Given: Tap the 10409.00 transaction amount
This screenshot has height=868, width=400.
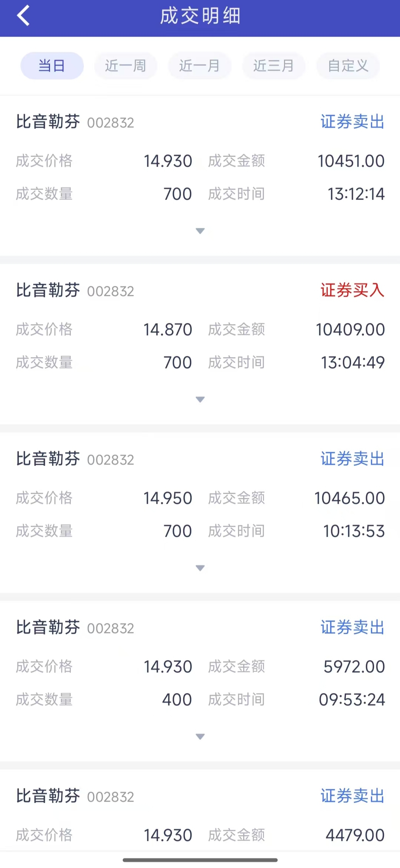Looking at the screenshot, I should pyautogui.click(x=350, y=330).
